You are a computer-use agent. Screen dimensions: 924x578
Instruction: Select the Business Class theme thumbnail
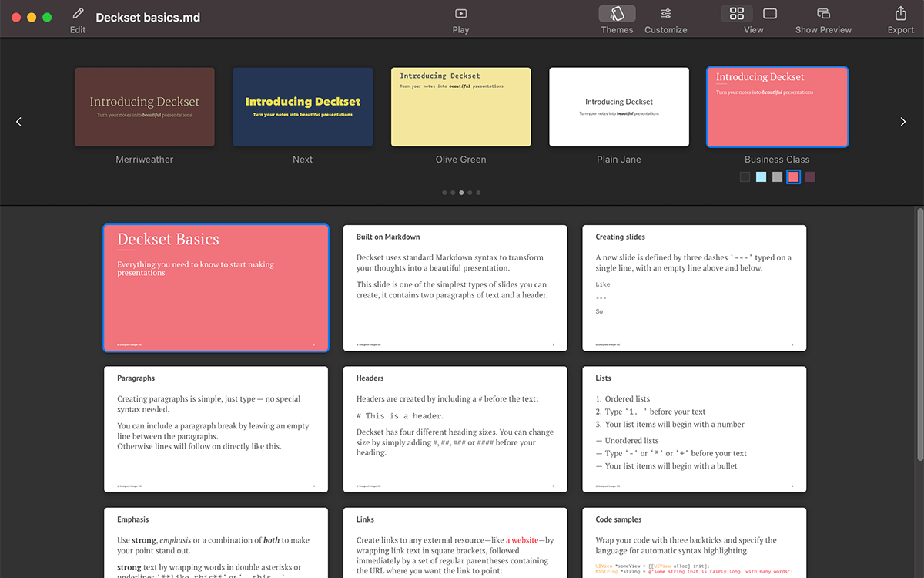[x=777, y=107]
